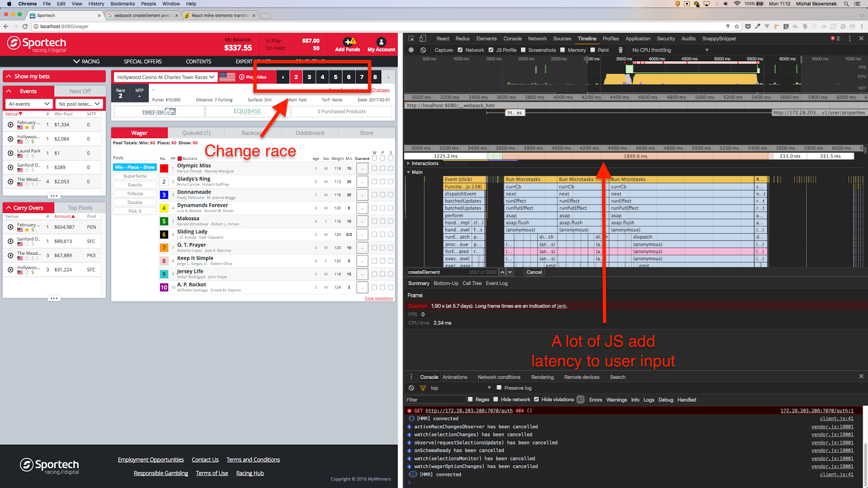
Task: Click the red number 1 runner swatch
Action: click(x=164, y=169)
